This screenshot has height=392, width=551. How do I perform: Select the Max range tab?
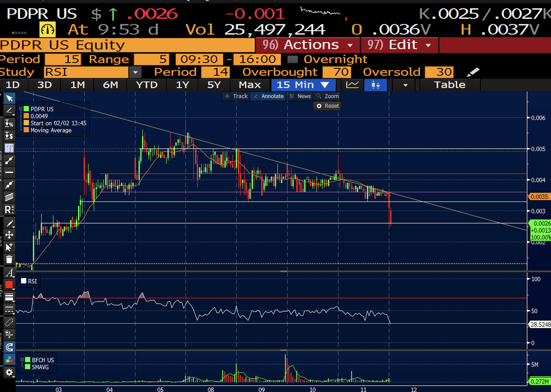pyautogui.click(x=250, y=85)
